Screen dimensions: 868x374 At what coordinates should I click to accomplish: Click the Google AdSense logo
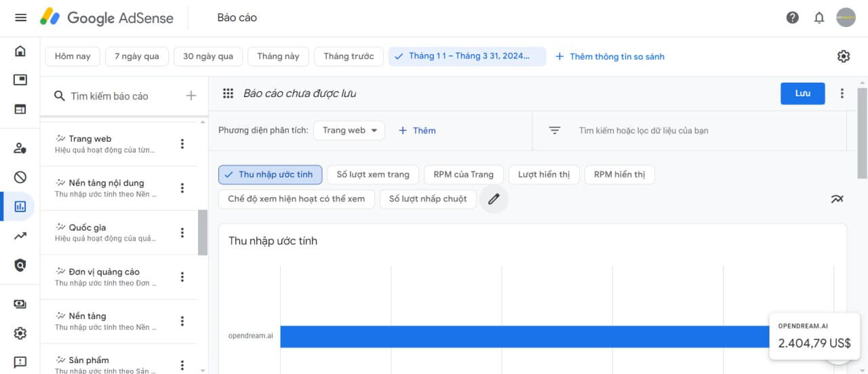pos(106,18)
